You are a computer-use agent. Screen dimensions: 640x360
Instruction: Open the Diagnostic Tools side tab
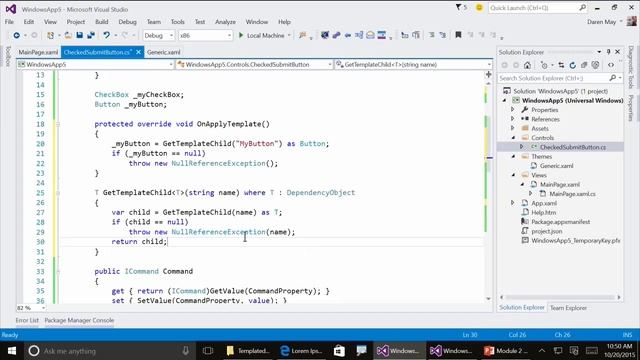coord(631,67)
